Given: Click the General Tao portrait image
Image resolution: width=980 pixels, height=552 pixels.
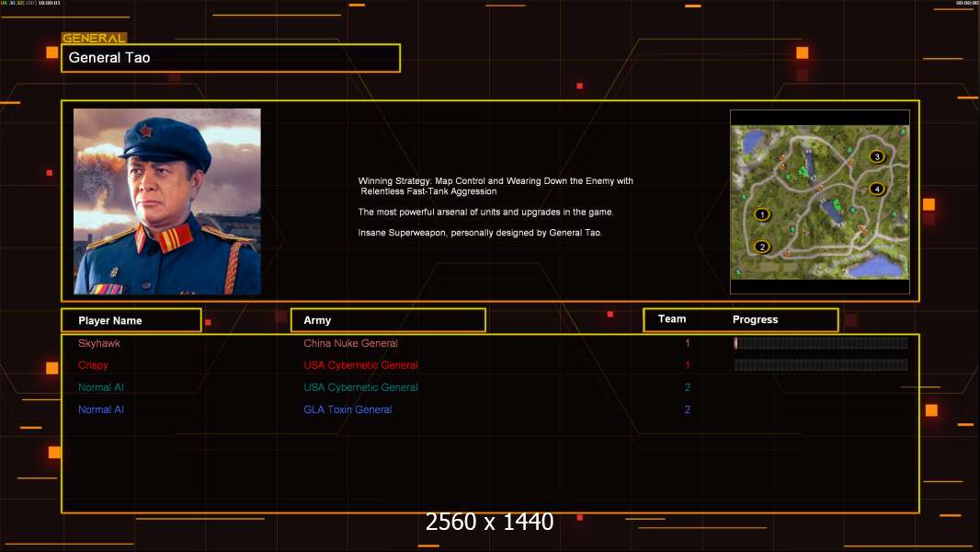Looking at the screenshot, I should [x=167, y=201].
